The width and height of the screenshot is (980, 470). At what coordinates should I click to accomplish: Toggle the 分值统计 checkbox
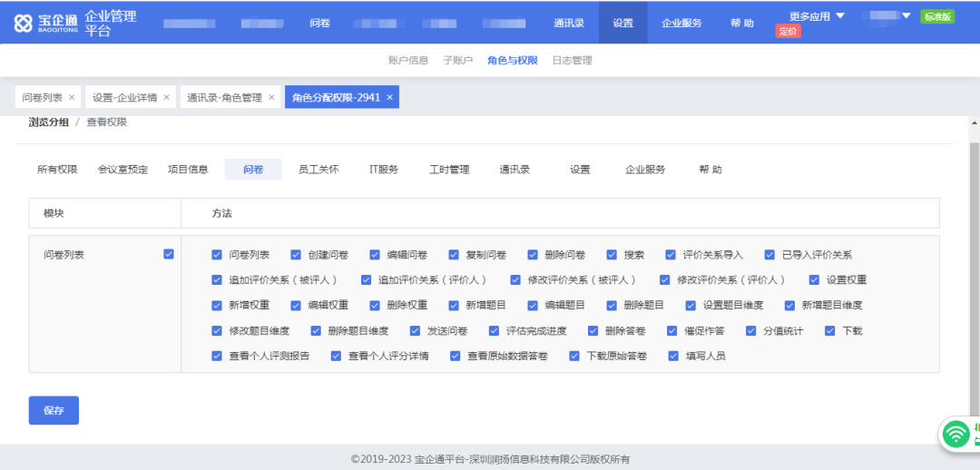[751, 330]
